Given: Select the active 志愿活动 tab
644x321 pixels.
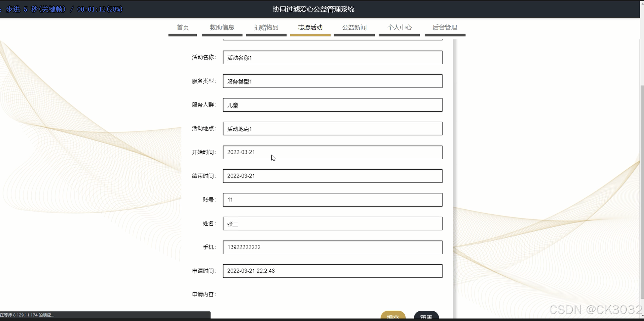Looking at the screenshot, I should (310, 27).
